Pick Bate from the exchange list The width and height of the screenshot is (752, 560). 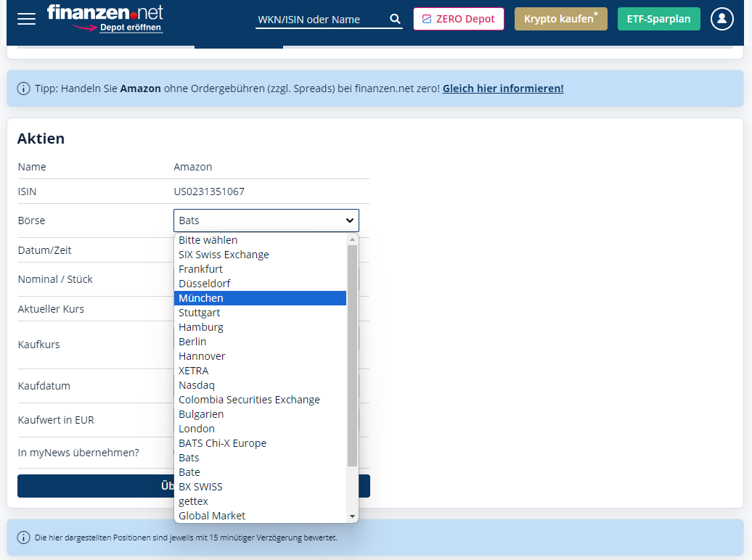pos(260,472)
